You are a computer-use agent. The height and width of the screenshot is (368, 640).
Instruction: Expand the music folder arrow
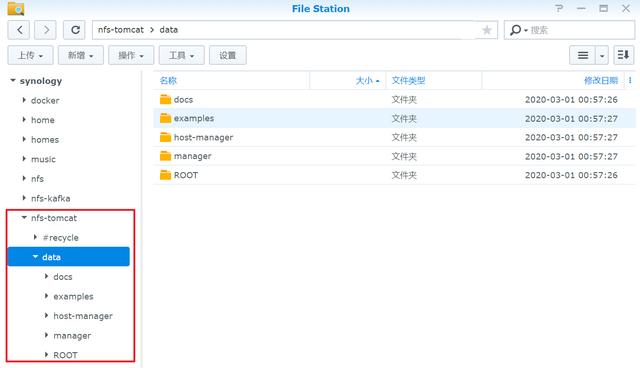coord(24,159)
